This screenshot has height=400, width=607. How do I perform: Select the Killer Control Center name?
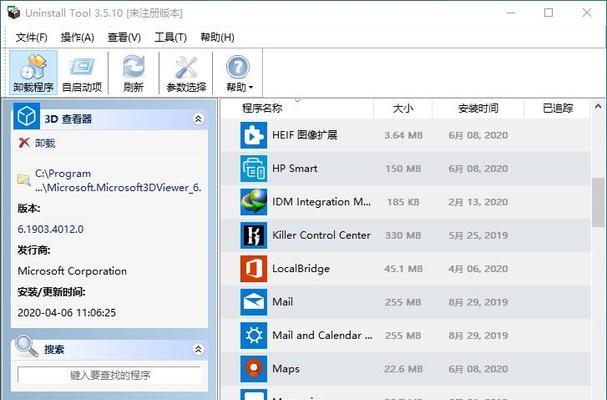pos(321,235)
